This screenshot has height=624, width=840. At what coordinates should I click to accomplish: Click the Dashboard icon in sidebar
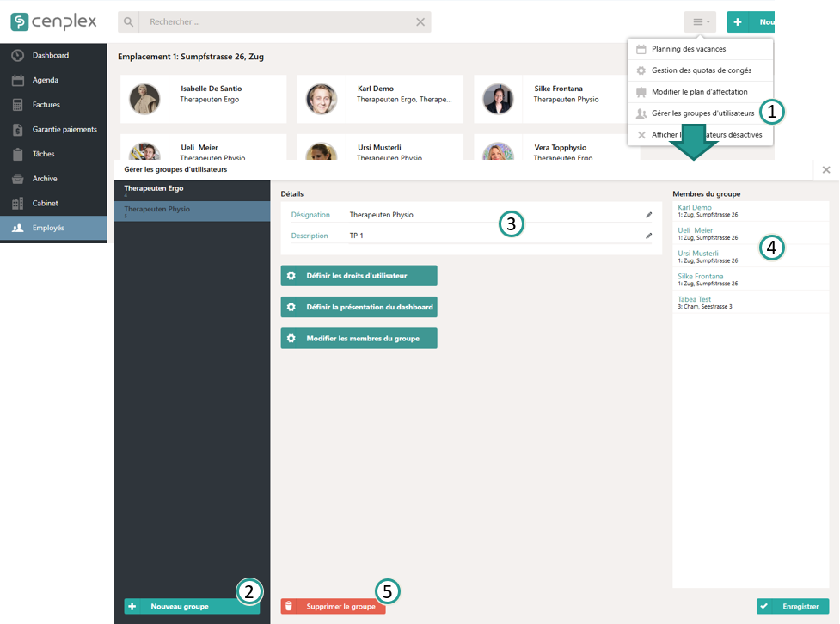[17, 56]
